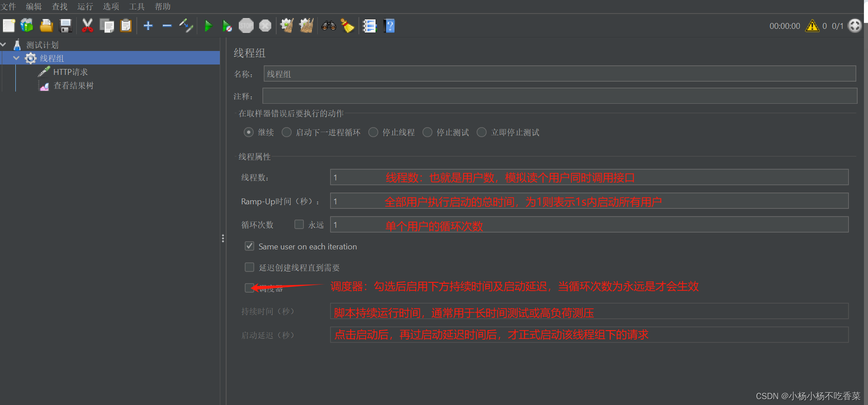Copy the selected element icon

(107, 26)
